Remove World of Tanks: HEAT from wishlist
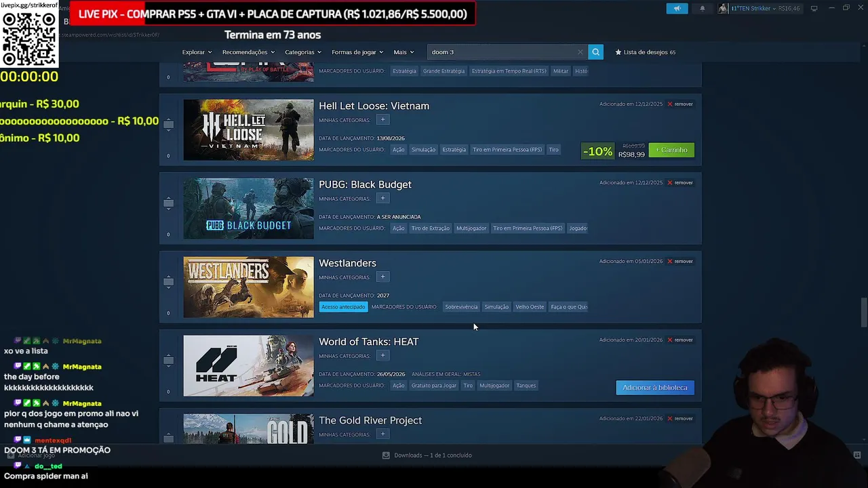Image resolution: width=868 pixels, height=488 pixels. click(680, 340)
